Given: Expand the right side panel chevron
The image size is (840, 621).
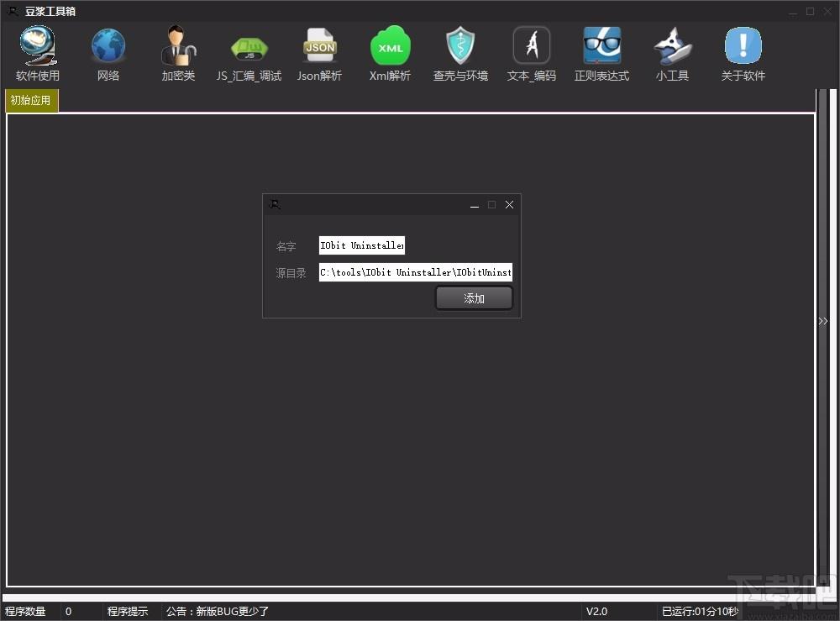Looking at the screenshot, I should tap(823, 321).
